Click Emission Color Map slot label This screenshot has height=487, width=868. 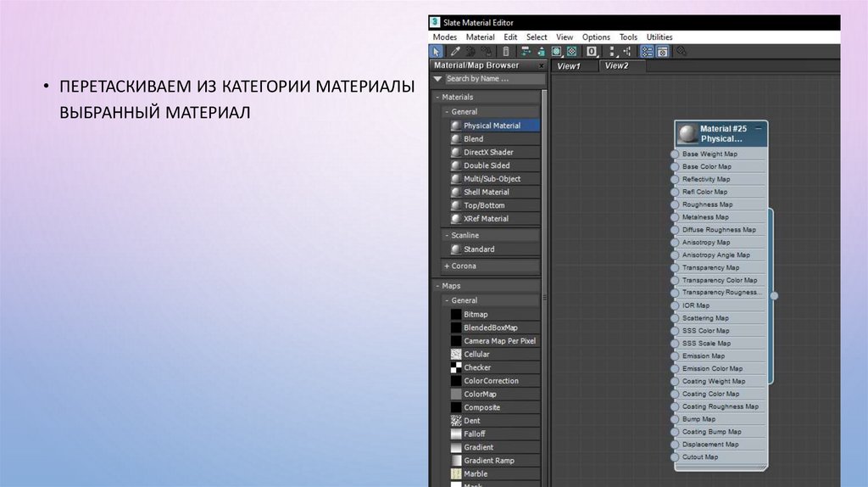point(712,368)
